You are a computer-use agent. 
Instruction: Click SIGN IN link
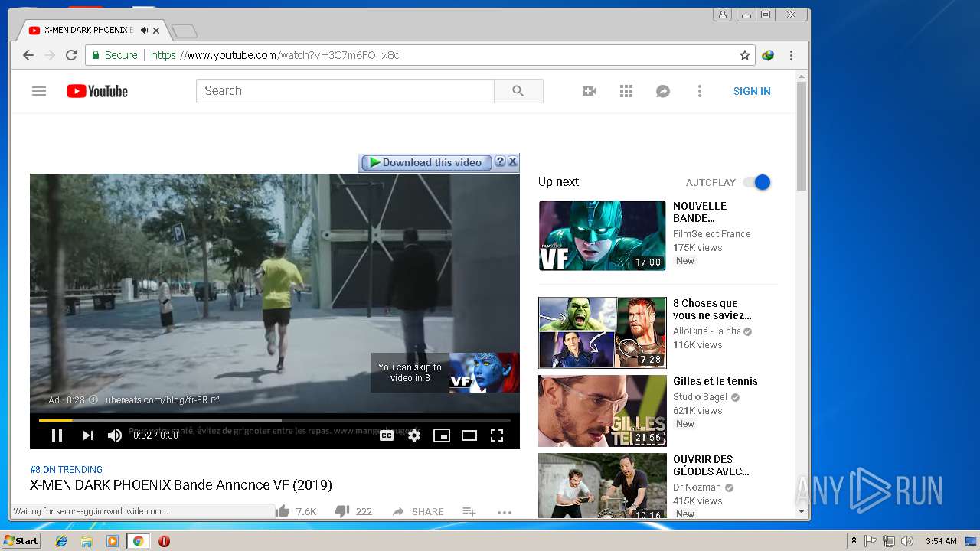(752, 91)
